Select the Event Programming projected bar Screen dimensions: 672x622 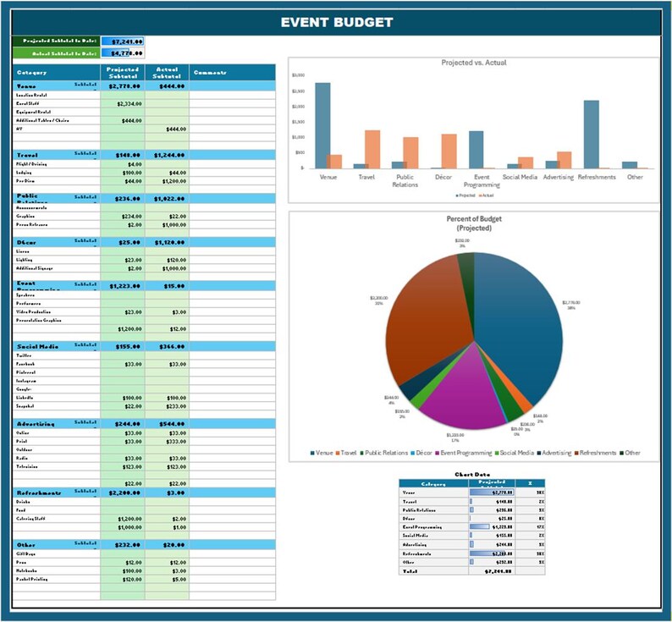coord(476,150)
